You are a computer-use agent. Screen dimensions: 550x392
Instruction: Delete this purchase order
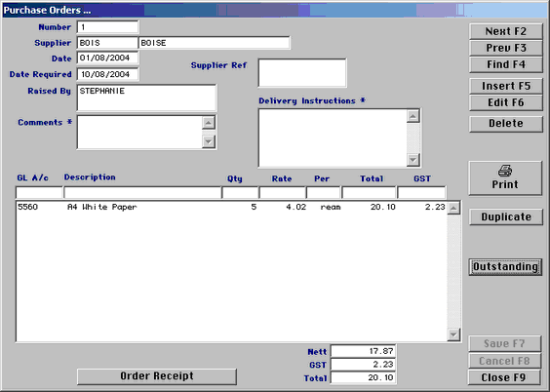point(506,124)
